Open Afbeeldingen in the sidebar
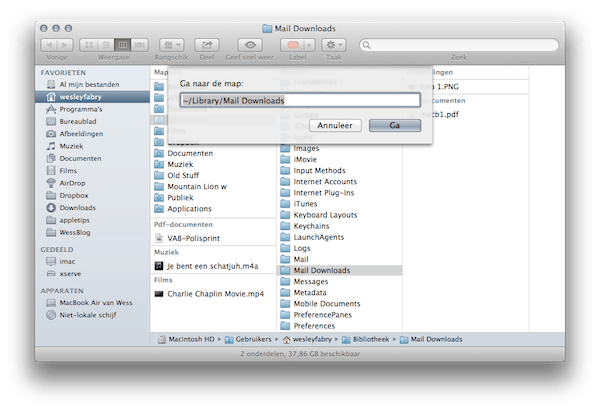 point(92,134)
